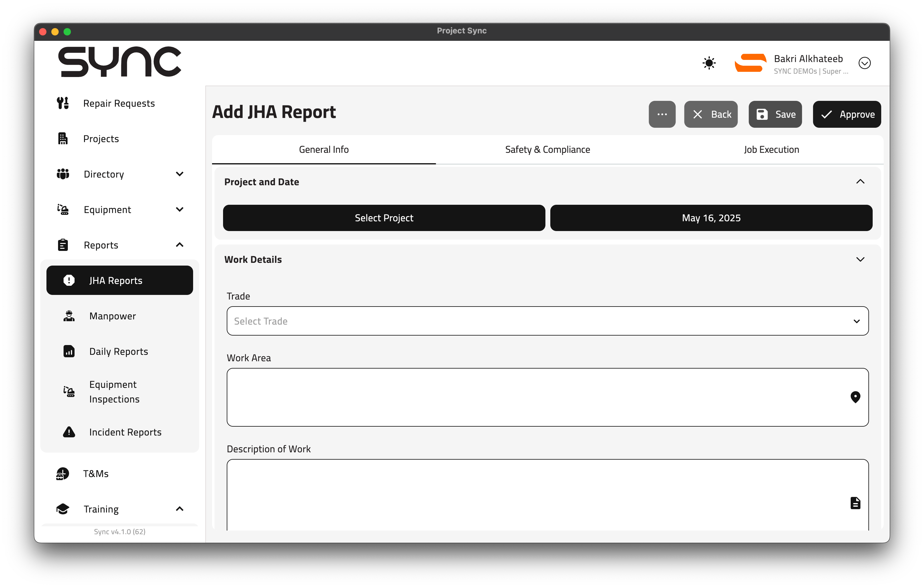Screen dimensions: 924x588
Task: Toggle the Work Details section chevron
Action: 860,259
